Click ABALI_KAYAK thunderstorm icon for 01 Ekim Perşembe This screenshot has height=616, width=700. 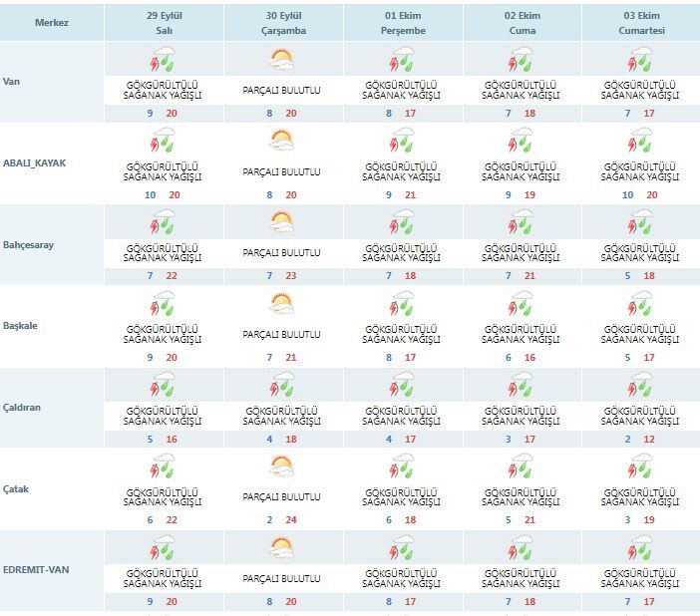pos(401,141)
